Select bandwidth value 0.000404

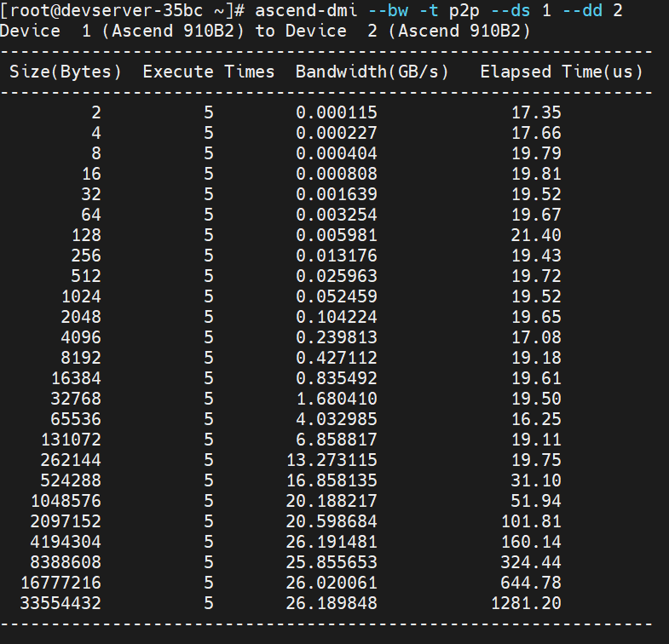click(x=337, y=153)
